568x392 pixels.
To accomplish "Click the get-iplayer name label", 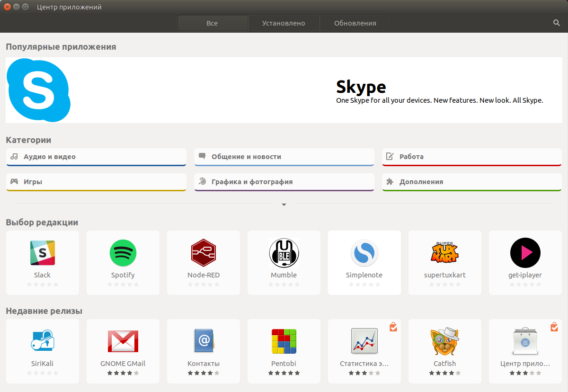I will pyautogui.click(x=525, y=275).
